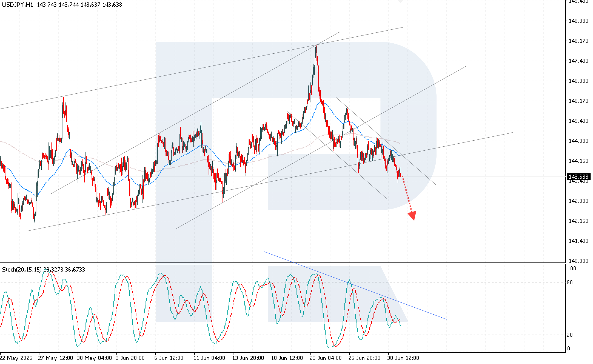The width and height of the screenshot is (593, 364).
Task: Click the 142.150 price axis label
Action: 578,221
